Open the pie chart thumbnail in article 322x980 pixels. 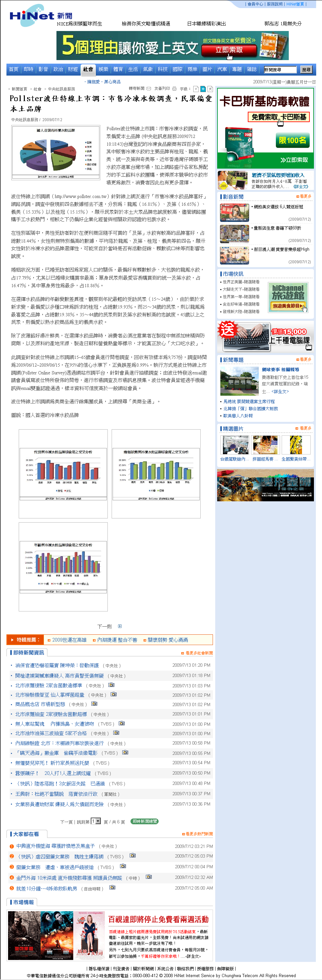56,152
